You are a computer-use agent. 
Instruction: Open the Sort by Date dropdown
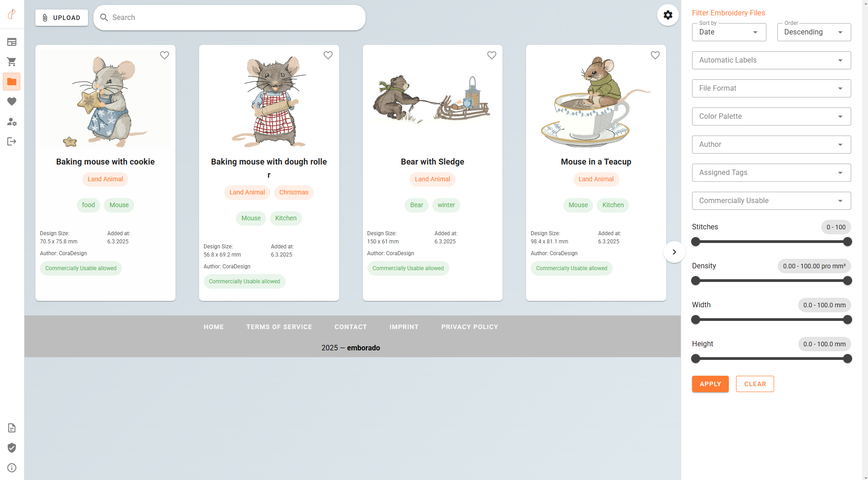[x=728, y=32]
